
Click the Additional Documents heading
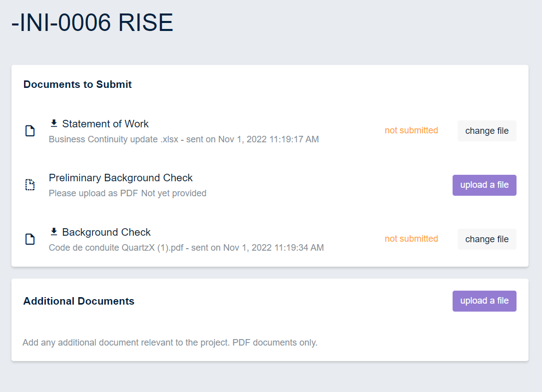[79, 301]
